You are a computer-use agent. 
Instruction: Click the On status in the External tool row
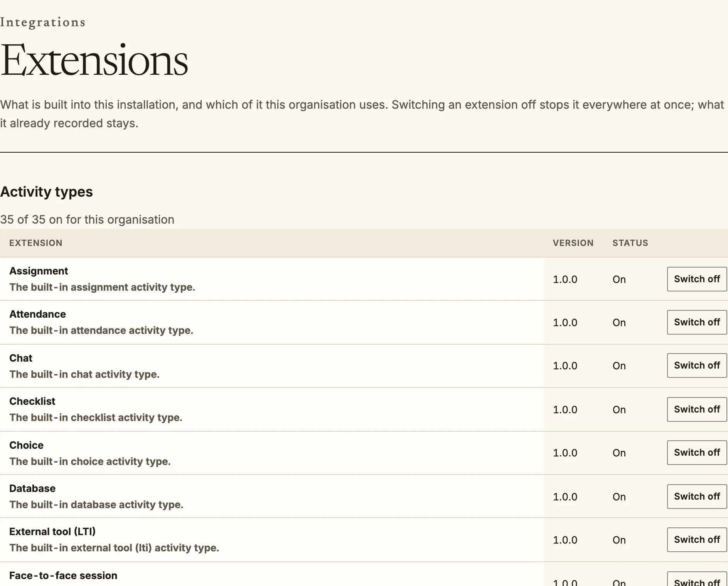coord(619,540)
